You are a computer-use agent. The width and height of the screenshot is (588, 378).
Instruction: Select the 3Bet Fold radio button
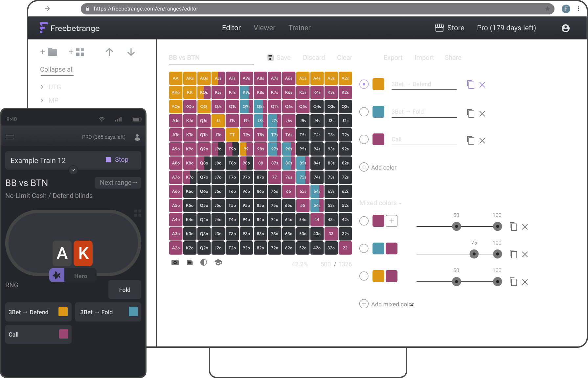[x=364, y=112]
